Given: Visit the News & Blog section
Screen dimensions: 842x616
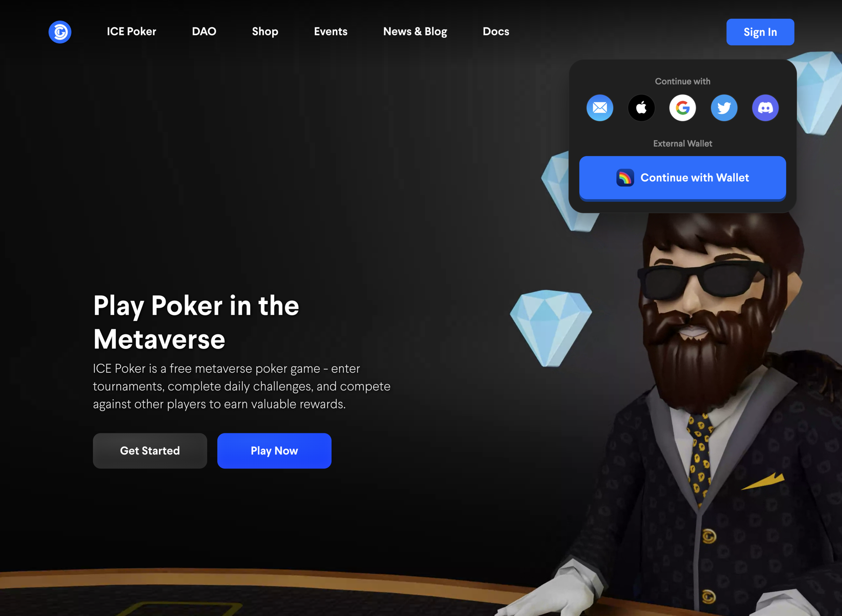Looking at the screenshot, I should (x=415, y=31).
